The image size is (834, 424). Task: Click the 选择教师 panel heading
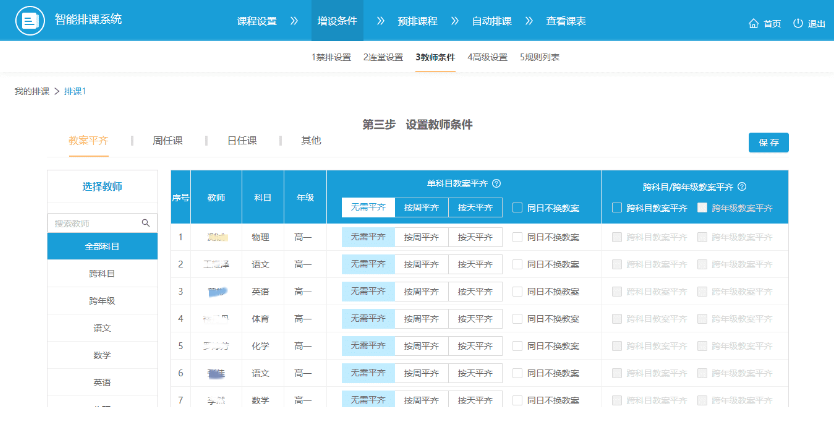[x=102, y=187]
